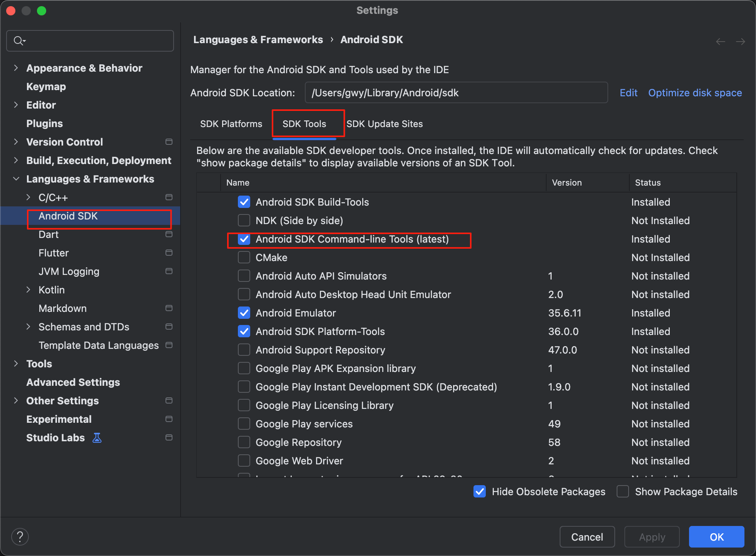Expand the Tools section
This screenshot has height=556, width=756.
(x=16, y=363)
